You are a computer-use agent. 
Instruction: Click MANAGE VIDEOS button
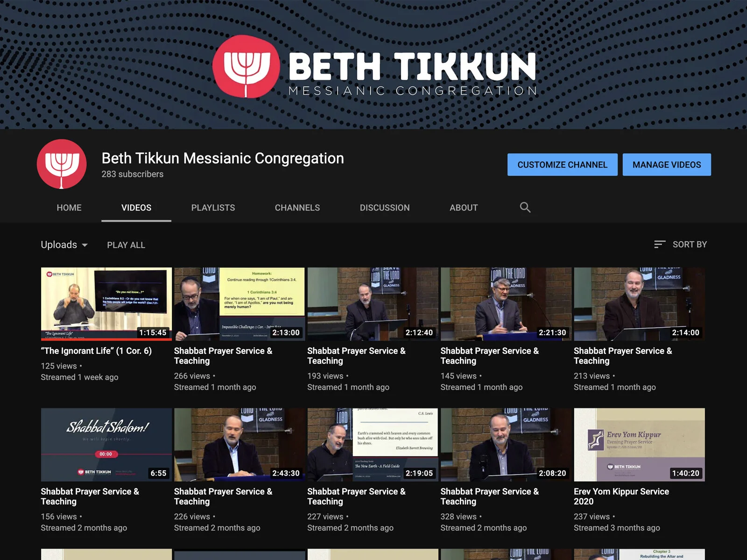coord(667,165)
